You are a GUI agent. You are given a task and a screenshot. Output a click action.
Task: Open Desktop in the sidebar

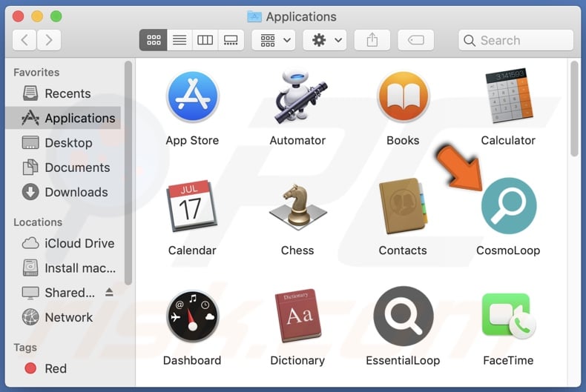tap(63, 142)
